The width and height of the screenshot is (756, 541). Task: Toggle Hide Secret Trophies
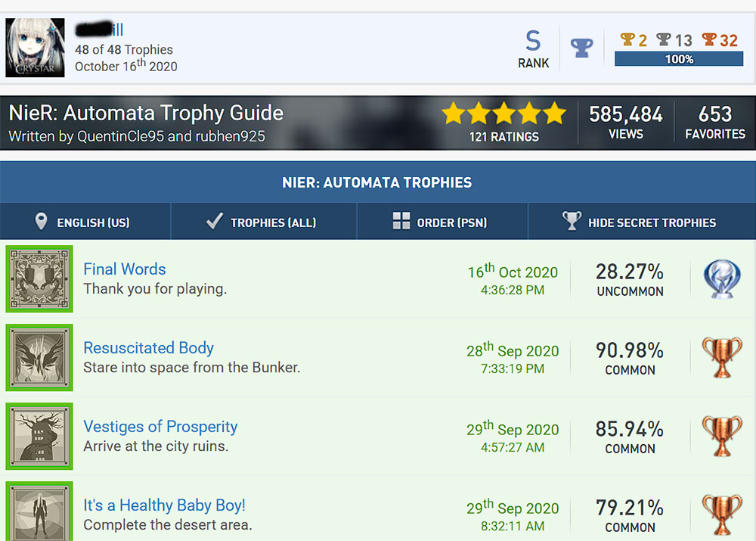click(x=642, y=222)
